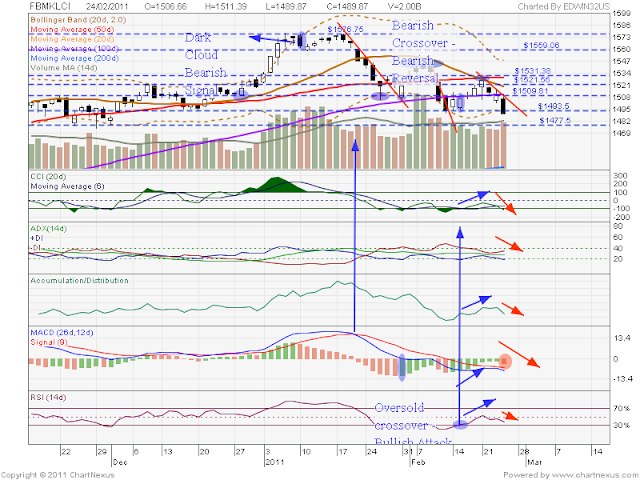Click the MACD (26d,12d) indicator label
This screenshot has height=480, width=640.
coord(62,333)
